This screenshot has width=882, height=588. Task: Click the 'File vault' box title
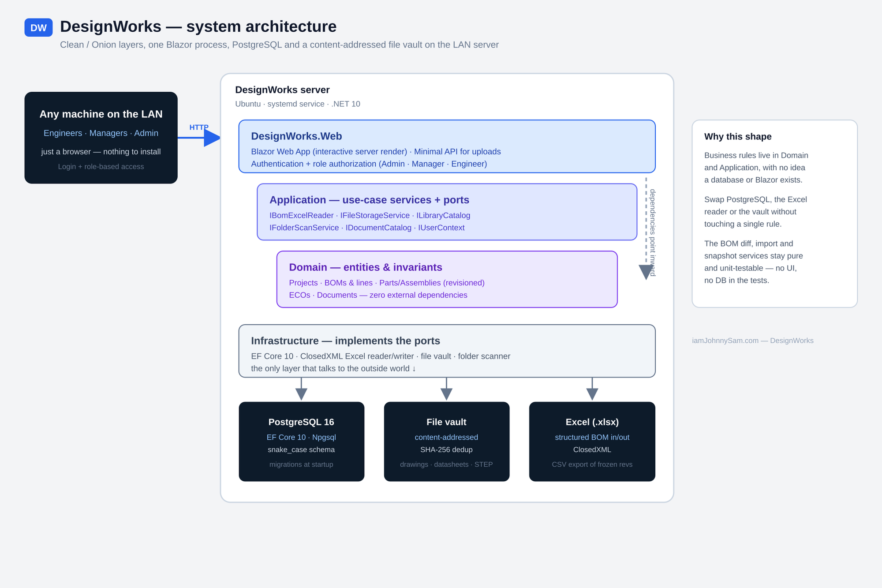coord(446,422)
